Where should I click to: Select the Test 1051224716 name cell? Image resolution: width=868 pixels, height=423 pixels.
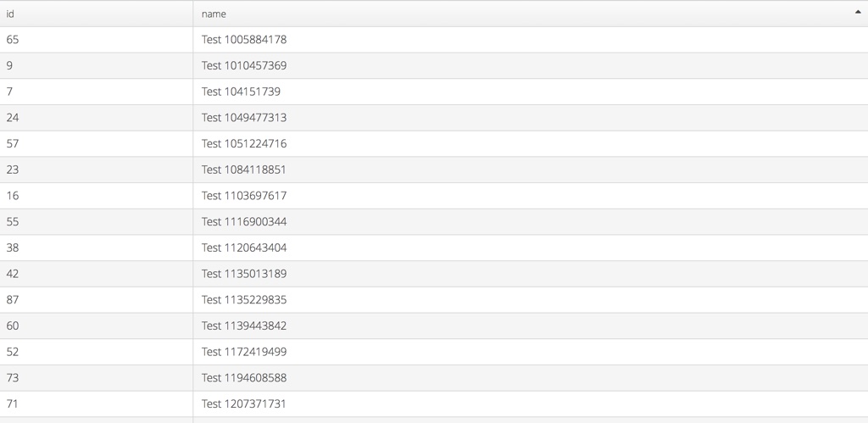[x=244, y=143]
